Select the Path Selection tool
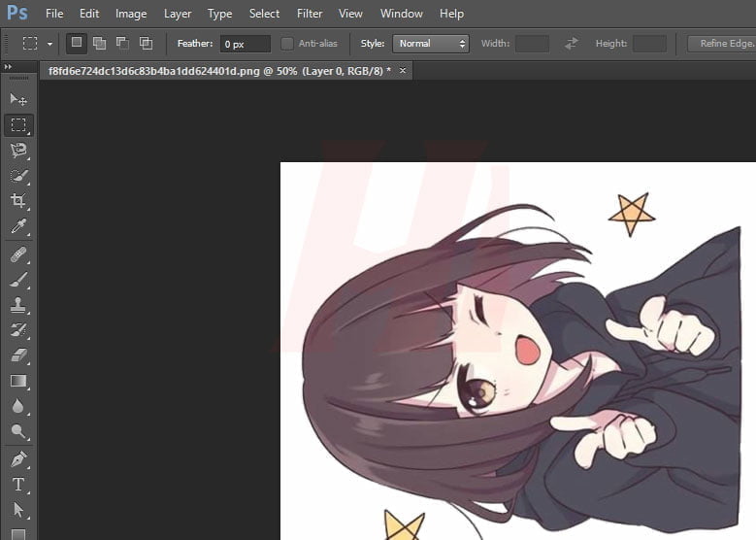Screen dimensions: 756x540 (18, 510)
